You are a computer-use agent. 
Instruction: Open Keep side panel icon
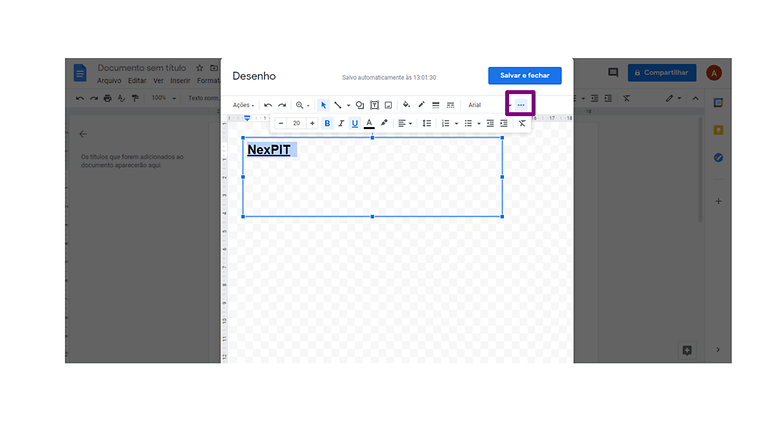[718, 130]
